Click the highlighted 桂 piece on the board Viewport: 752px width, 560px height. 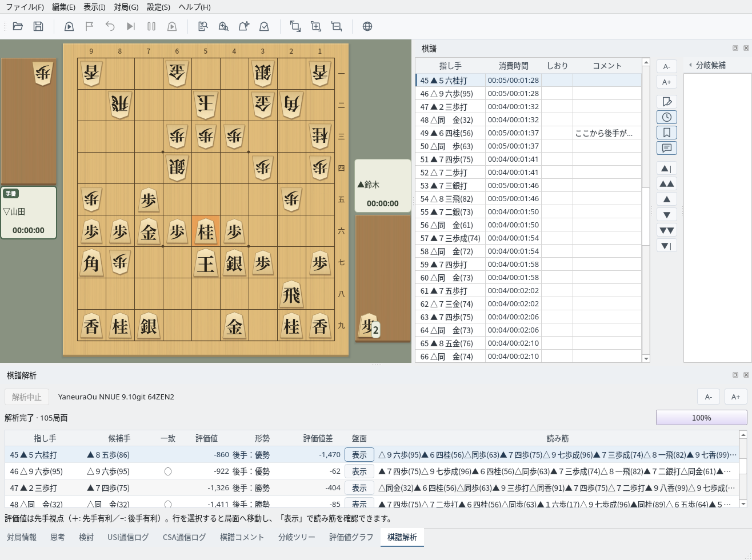click(206, 231)
